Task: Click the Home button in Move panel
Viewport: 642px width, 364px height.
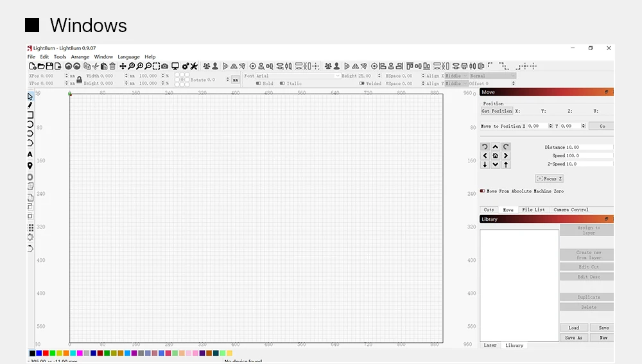Action: coord(496,155)
